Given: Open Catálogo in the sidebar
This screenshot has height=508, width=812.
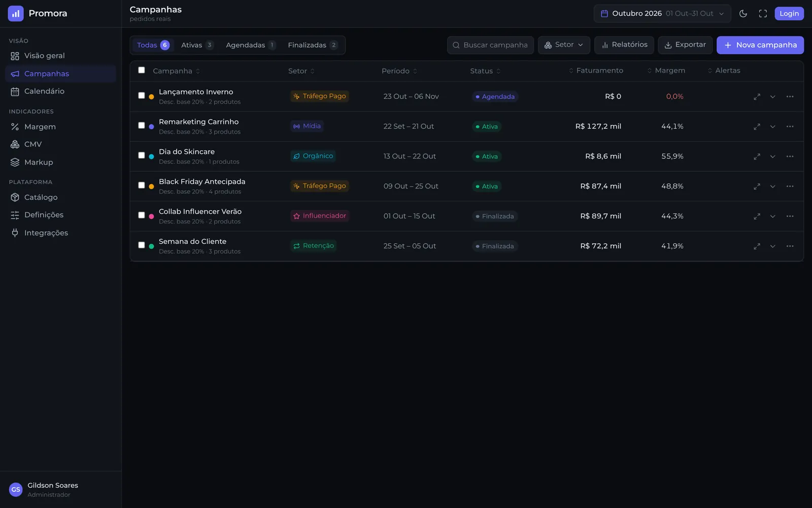Looking at the screenshot, I should 60,197.
